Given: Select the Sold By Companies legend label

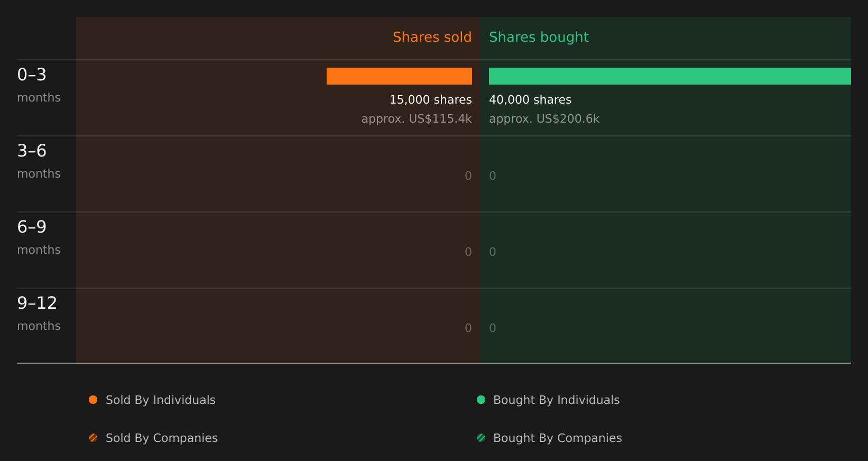Looking at the screenshot, I should click(x=162, y=438).
